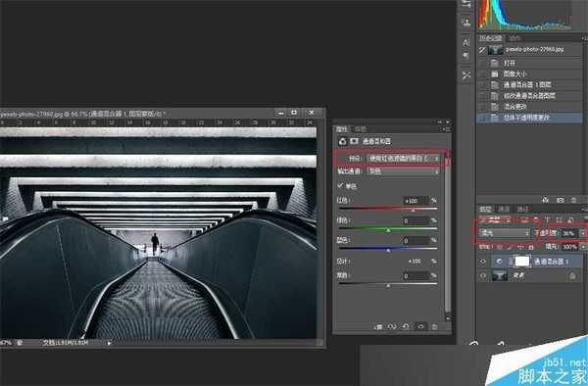Screen dimensions: 588x386
Task: Create new snapshot in History panel
Action: [560, 201]
